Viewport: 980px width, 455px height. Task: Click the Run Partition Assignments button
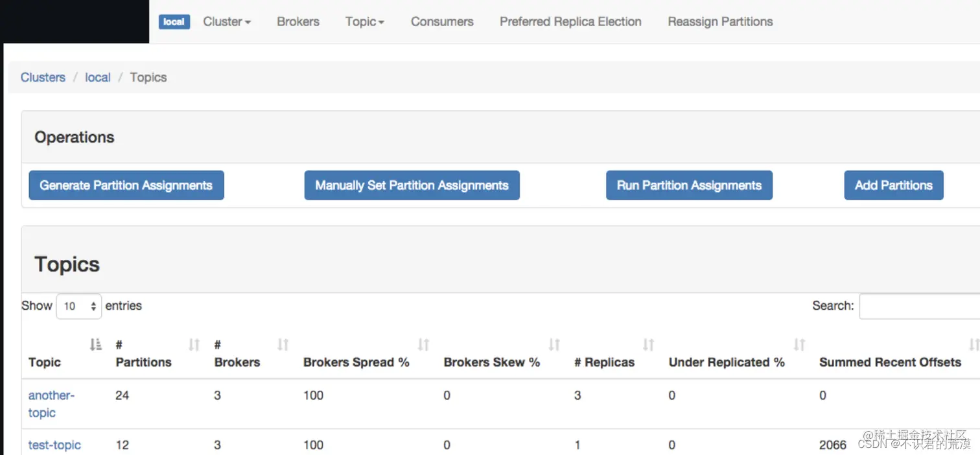[689, 185]
